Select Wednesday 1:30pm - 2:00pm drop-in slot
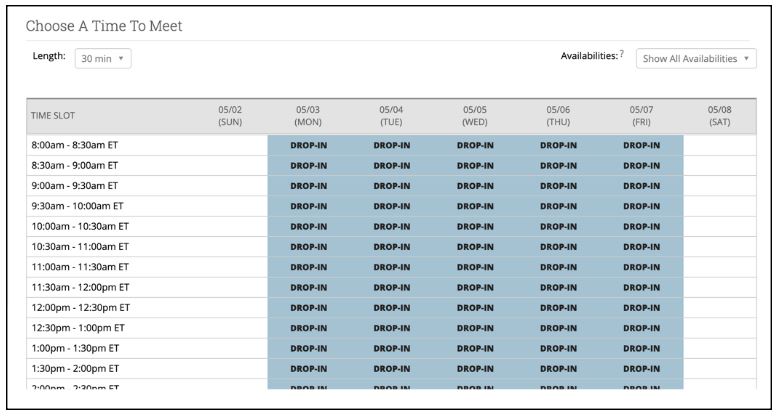Image resolution: width=784 pixels, height=419 pixels. coord(475,369)
